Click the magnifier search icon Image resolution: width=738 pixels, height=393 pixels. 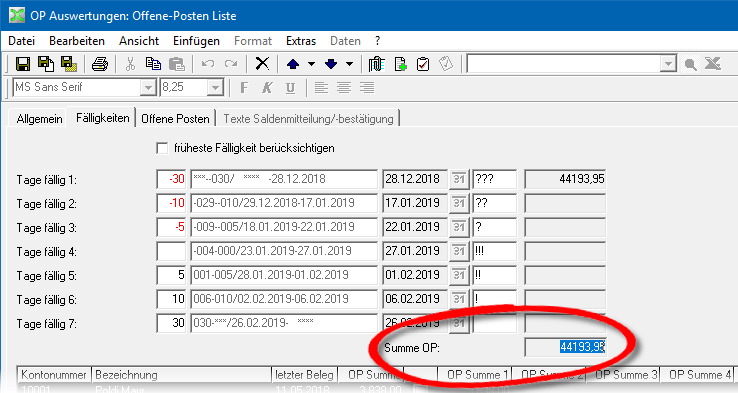(x=690, y=64)
